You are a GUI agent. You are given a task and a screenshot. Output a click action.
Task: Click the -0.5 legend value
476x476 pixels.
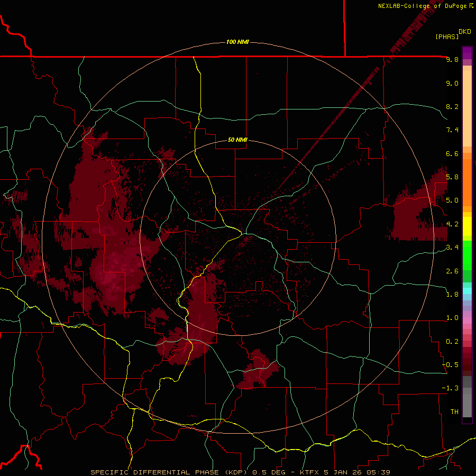point(450,365)
